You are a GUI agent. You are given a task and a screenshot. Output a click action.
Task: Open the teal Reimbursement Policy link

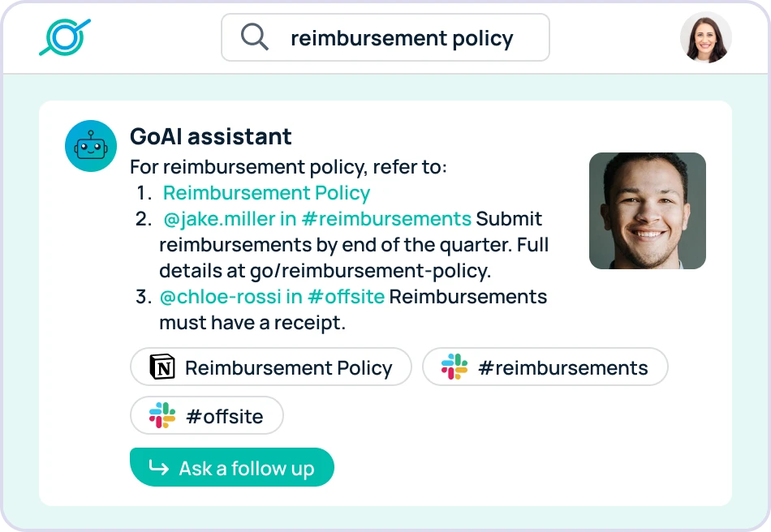[266, 193]
